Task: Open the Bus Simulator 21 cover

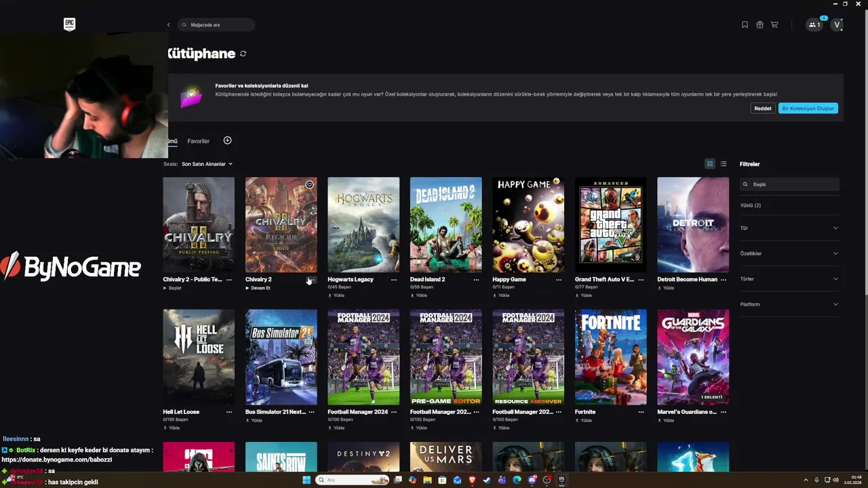Action: point(281,357)
